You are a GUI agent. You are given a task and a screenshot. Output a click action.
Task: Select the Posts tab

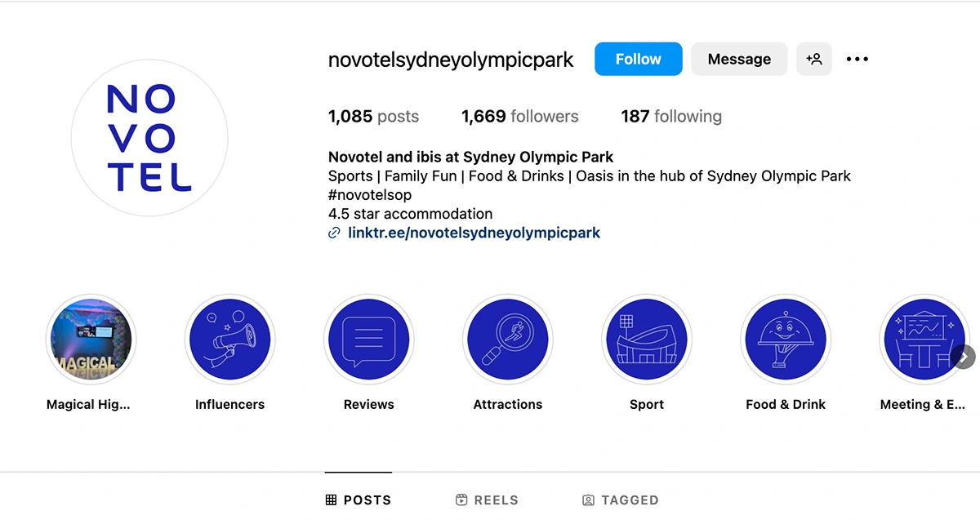point(359,500)
